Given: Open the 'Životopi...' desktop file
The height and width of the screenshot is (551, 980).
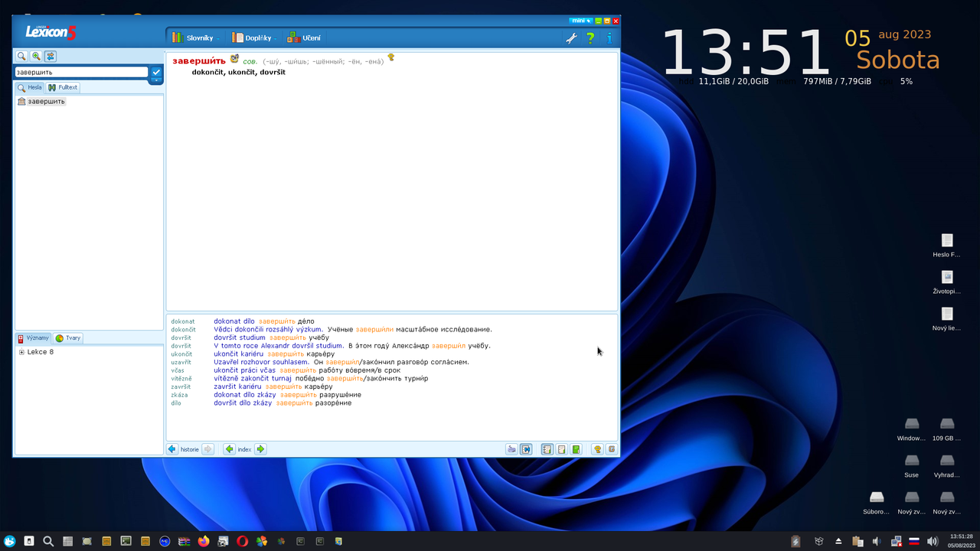Looking at the screenshot, I should (947, 282).
